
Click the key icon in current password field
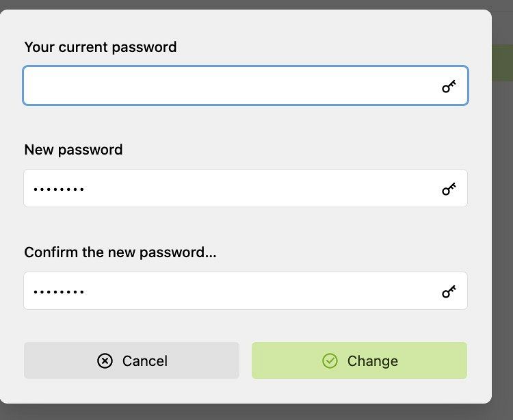tap(449, 86)
